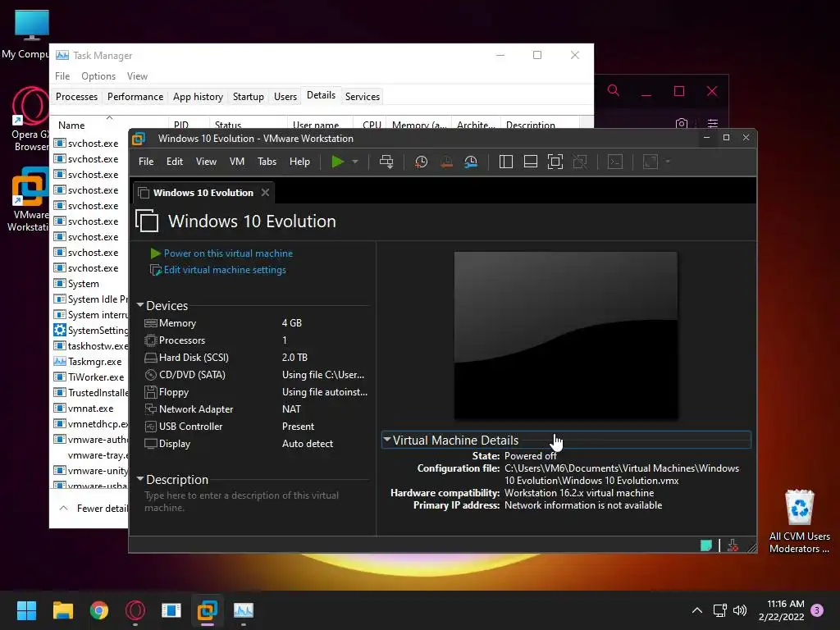Click Edit virtual machine settings link
840x630 pixels.
tap(225, 270)
